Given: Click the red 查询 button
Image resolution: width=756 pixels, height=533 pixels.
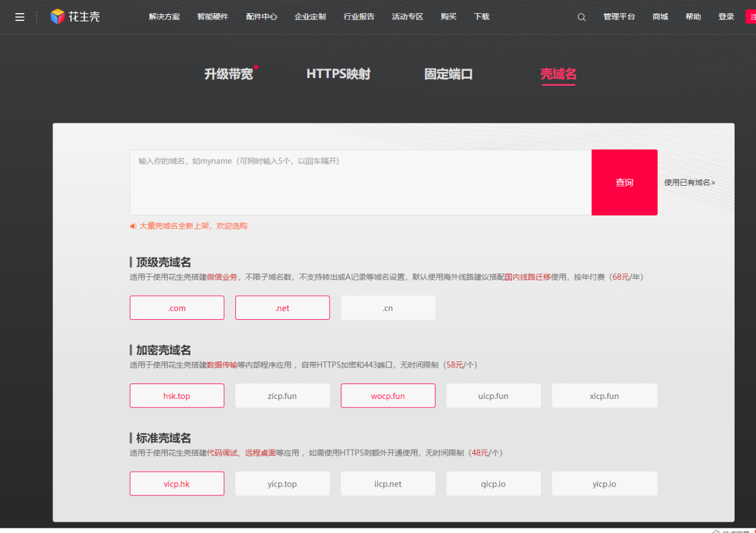Looking at the screenshot, I should tap(624, 182).
